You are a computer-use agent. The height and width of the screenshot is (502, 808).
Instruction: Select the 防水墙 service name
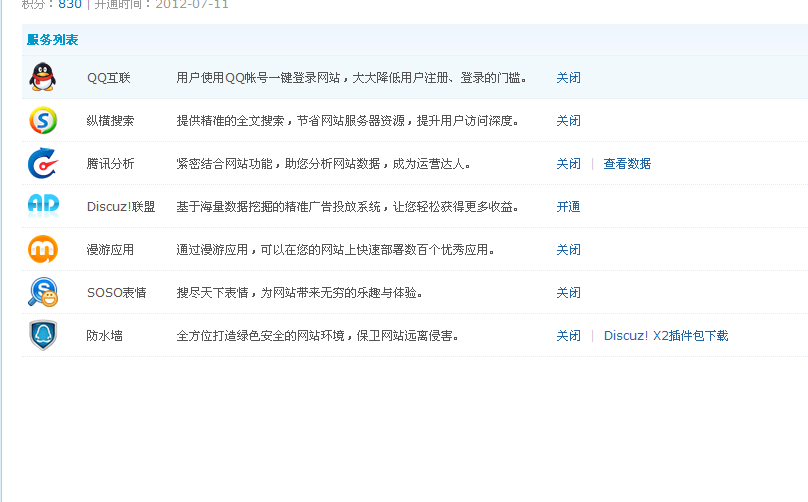105,336
